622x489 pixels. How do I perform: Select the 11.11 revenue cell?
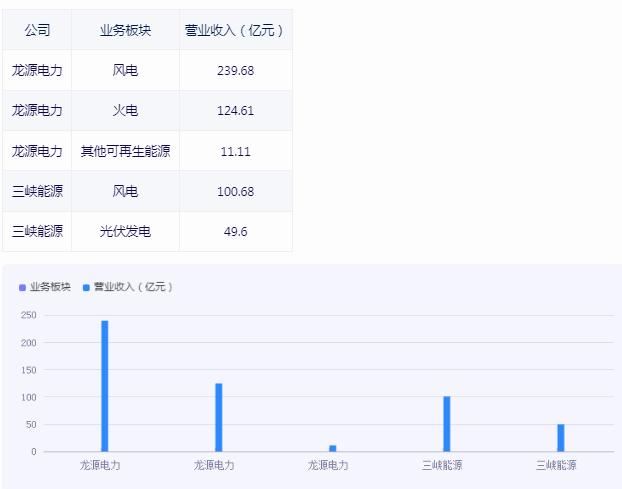(235, 151)
